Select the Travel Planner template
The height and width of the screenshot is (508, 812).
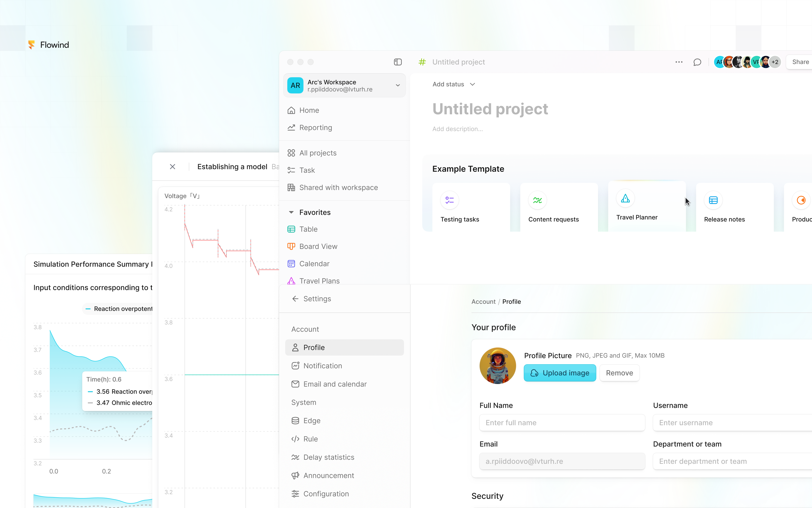click(x=647, y=206)
